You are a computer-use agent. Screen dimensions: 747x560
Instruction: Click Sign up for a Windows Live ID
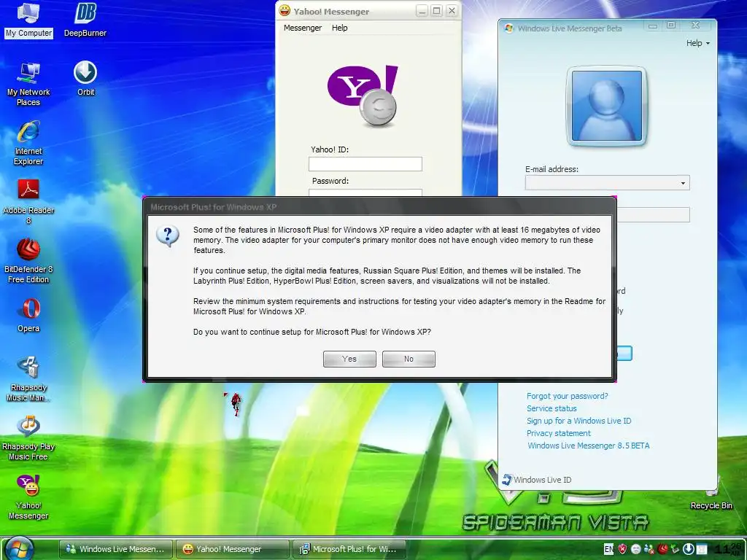pos(578,421)
